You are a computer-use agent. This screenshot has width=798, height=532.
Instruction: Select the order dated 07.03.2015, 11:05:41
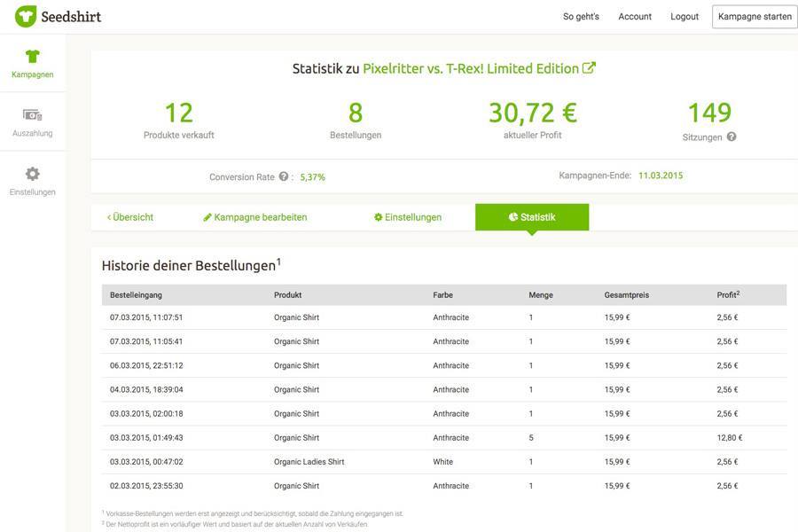444,341
